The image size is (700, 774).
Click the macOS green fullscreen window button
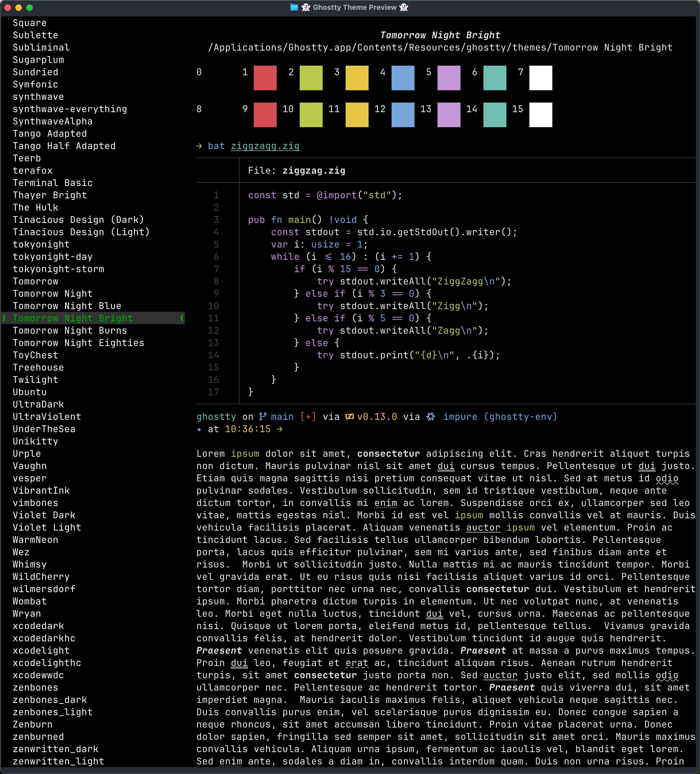click(x=30, y=7)
